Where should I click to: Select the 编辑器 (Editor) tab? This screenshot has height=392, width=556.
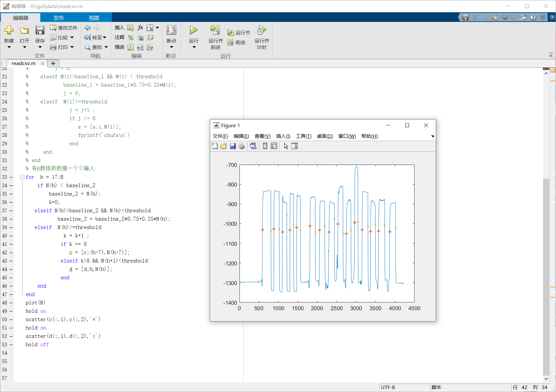click(x=21, y=18)
